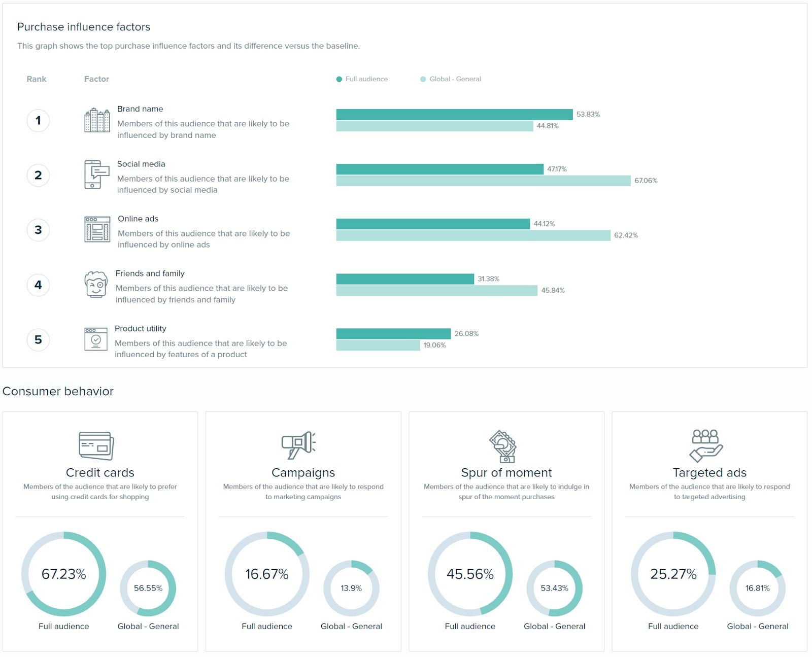The height and width of the screenshot is (657, 812).
Task: Toggle the Full audience legend item
Action: point(362,79)
